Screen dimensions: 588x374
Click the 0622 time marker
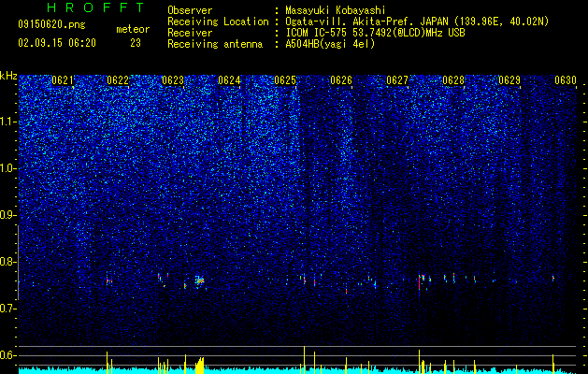(x=118, y=80)
